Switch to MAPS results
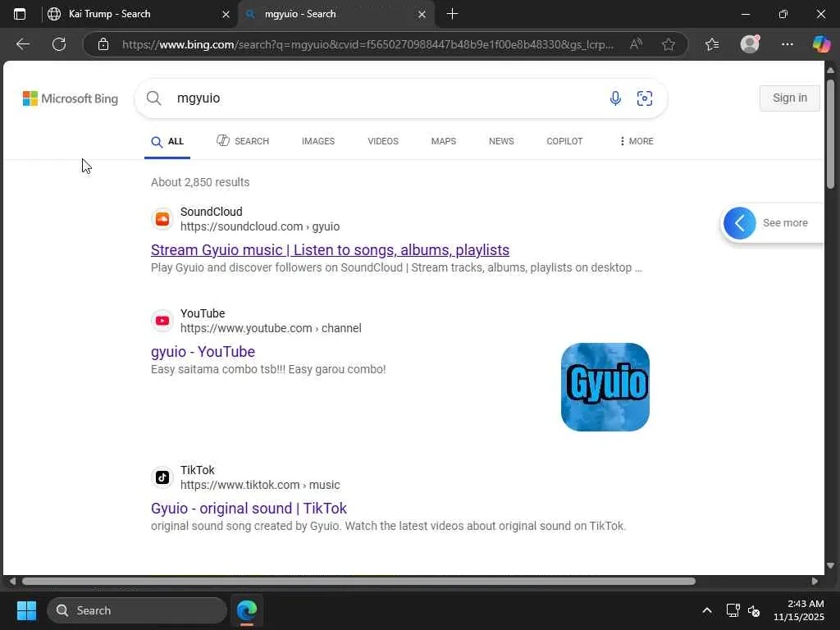Viewport: 840px width, 630px height. tap(444, 141)
